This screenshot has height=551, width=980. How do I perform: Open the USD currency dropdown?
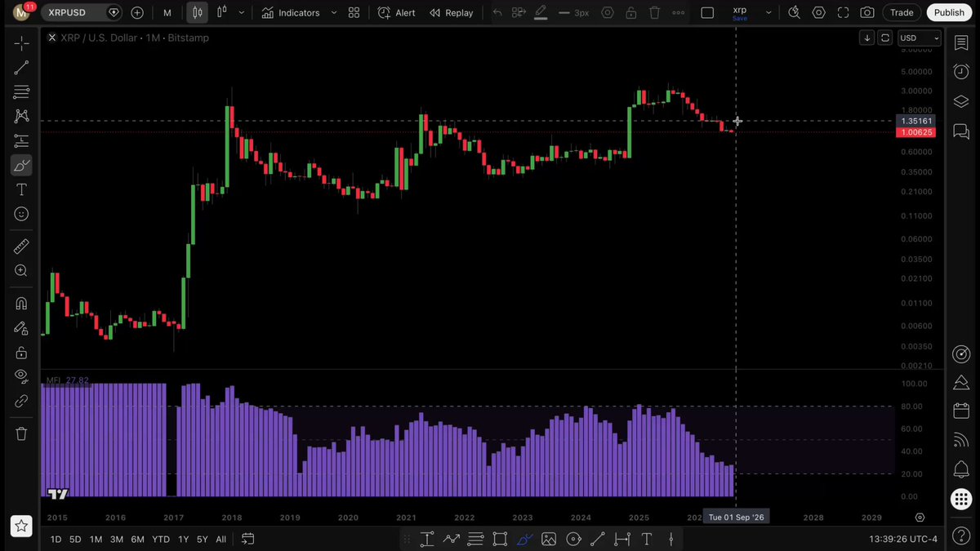pyautogui.click(x=920, y=38)
